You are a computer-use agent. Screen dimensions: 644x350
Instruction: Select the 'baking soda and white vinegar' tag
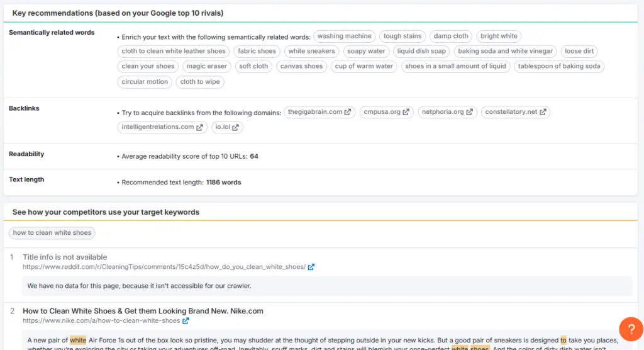coord(505,52)
